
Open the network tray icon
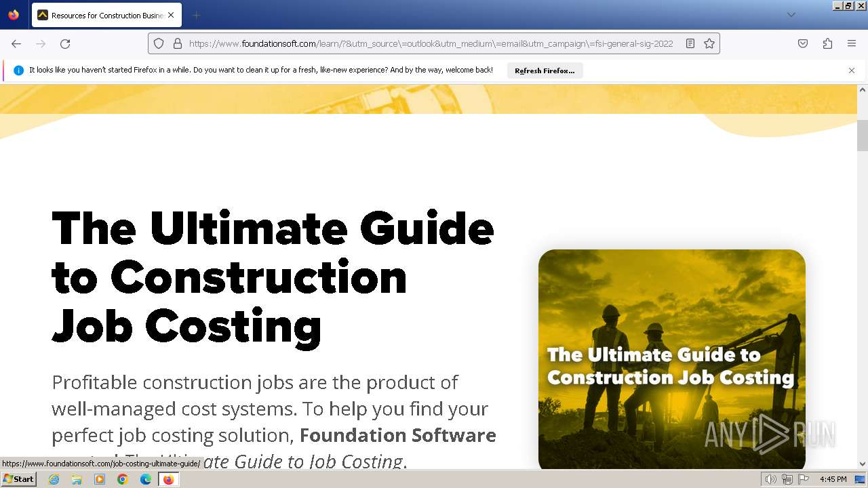787,479
